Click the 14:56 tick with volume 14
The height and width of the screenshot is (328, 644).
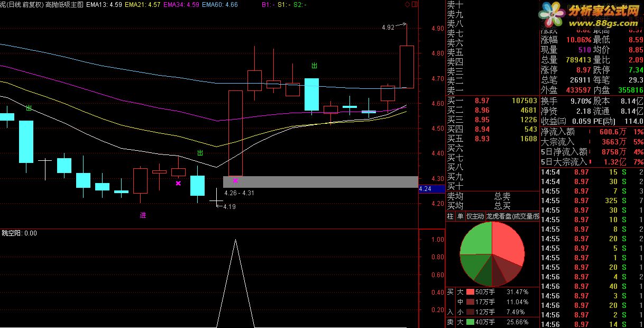coord(592,324)
